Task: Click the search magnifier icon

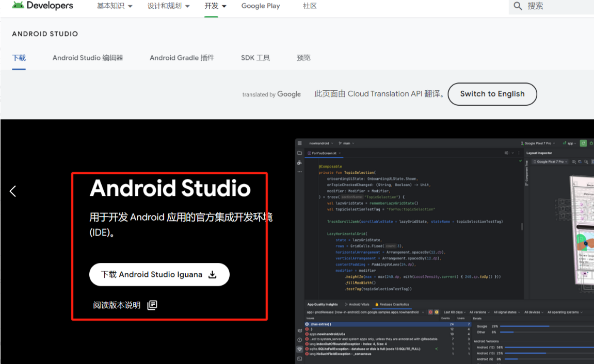Action: coord(518,6)
